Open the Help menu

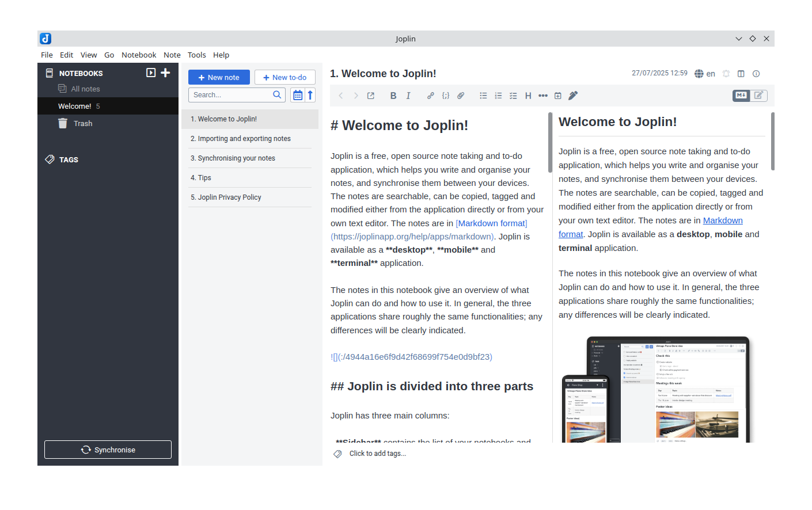coord(221,55)
